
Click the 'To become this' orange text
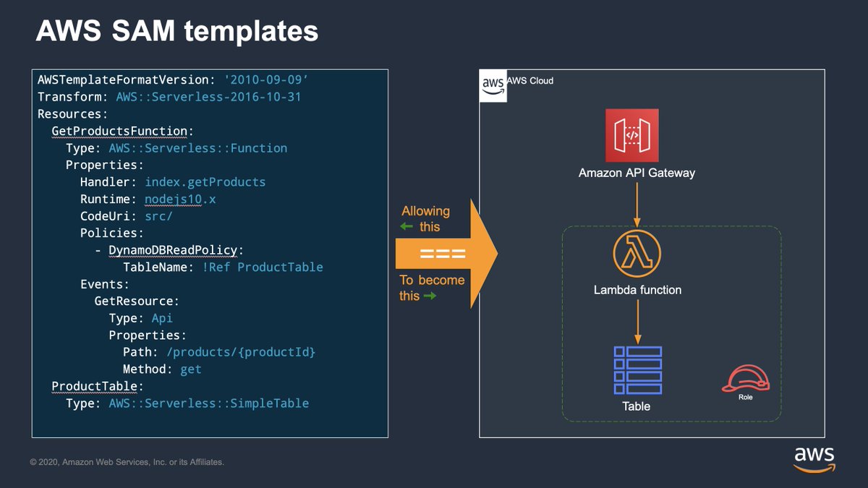(x=432, y=288)
